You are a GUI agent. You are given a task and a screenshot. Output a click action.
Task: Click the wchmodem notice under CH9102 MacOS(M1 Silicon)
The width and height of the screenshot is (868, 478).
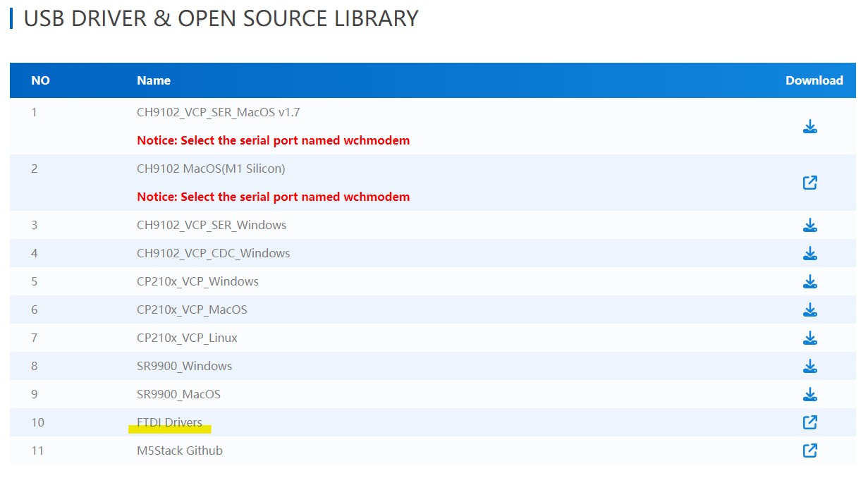[273, 197]
